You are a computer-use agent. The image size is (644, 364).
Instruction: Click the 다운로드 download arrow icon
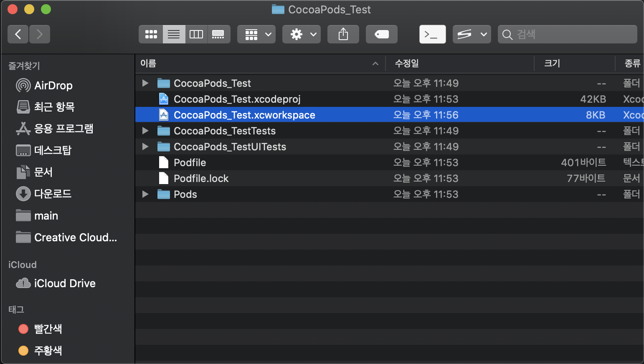(23, 194)
